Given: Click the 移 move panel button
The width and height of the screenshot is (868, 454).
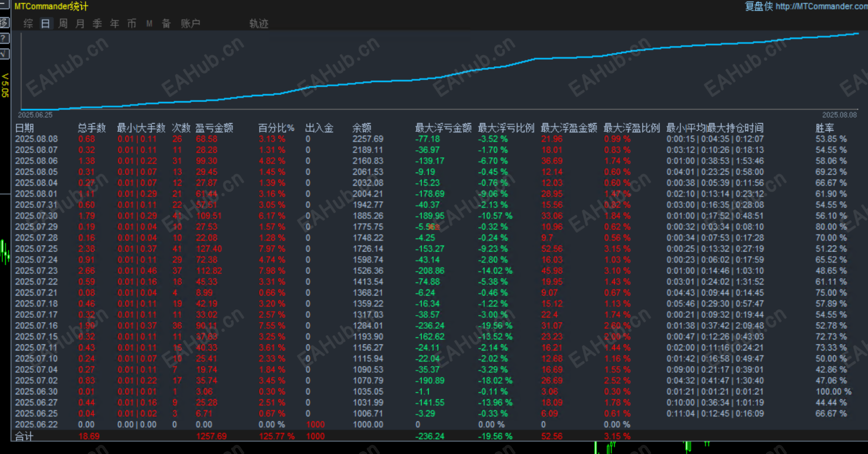Looking at the screenshot, I should (x=4, y=23).
